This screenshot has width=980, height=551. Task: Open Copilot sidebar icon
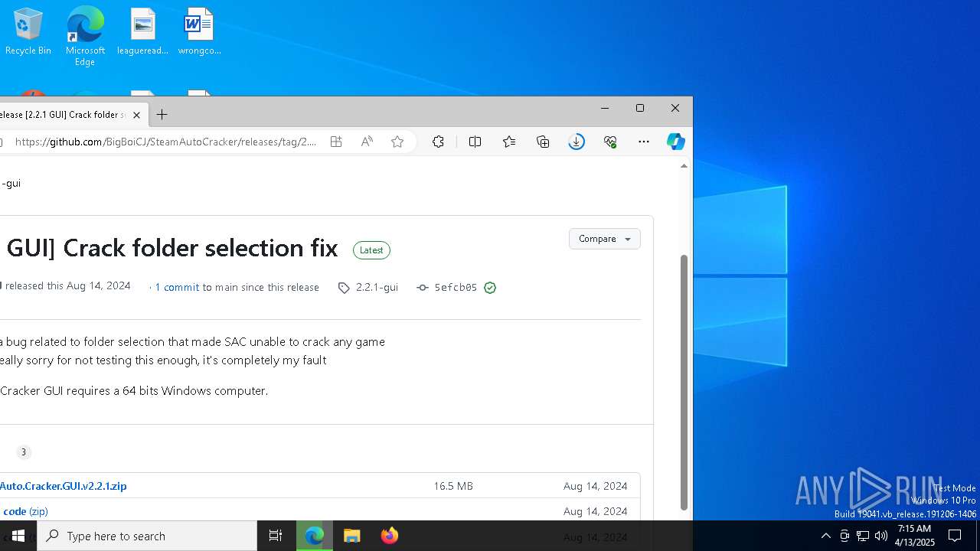tap(675, 142)
